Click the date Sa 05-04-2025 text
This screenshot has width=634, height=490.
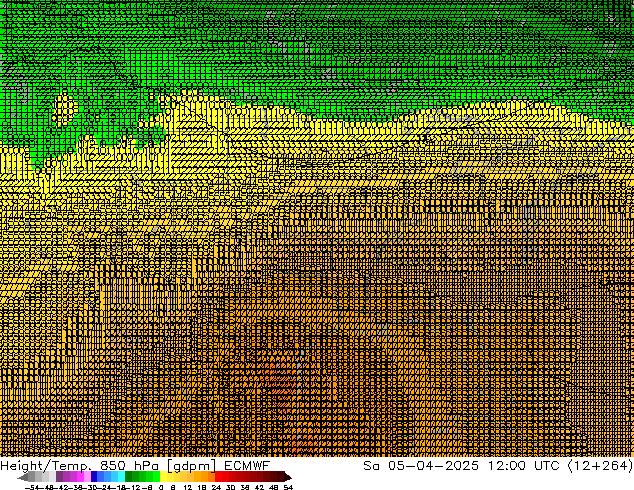tap(421, 466)
